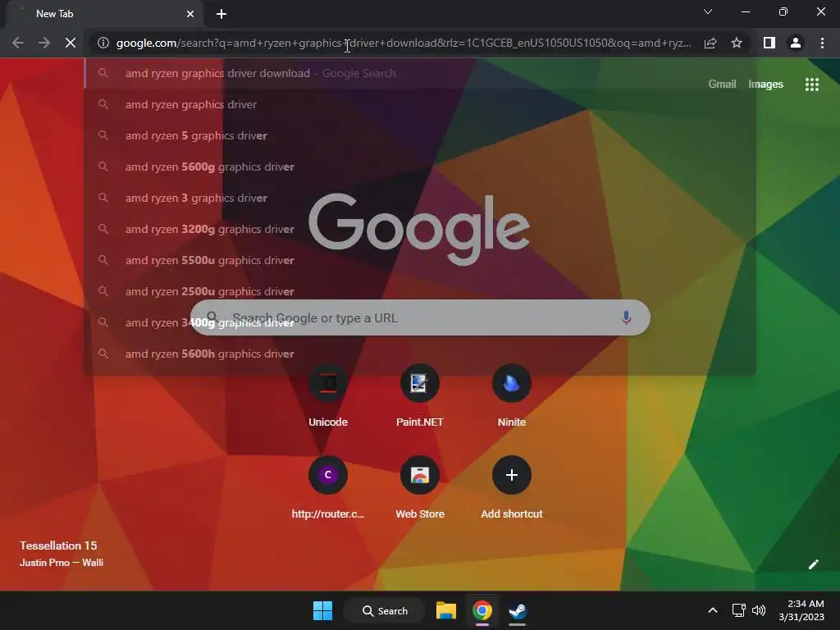Open Ninite shortcut
The height and width of the screenshot is (630, 840).
pyautogui.click(x=512, y=396)
